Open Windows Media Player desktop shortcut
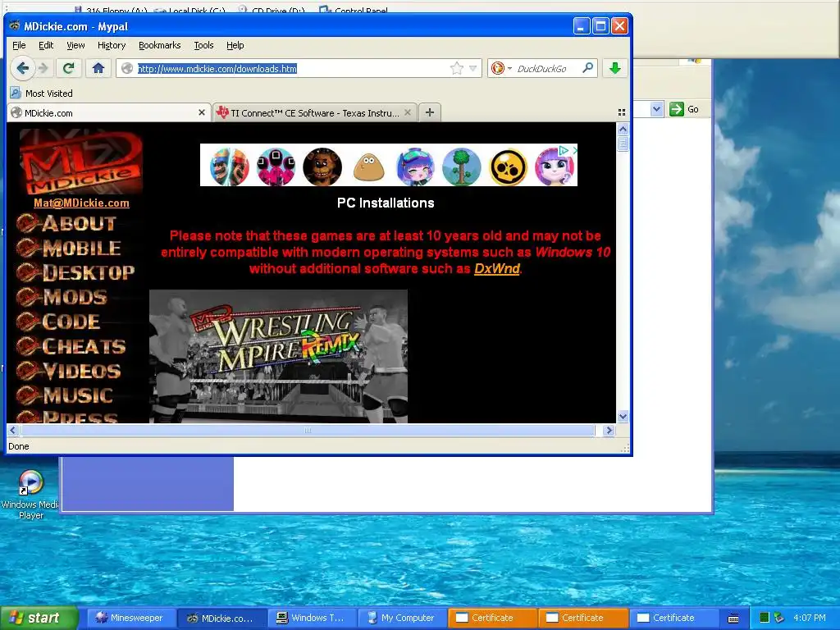Screen dimensions: 840x630 click(30, 494)
